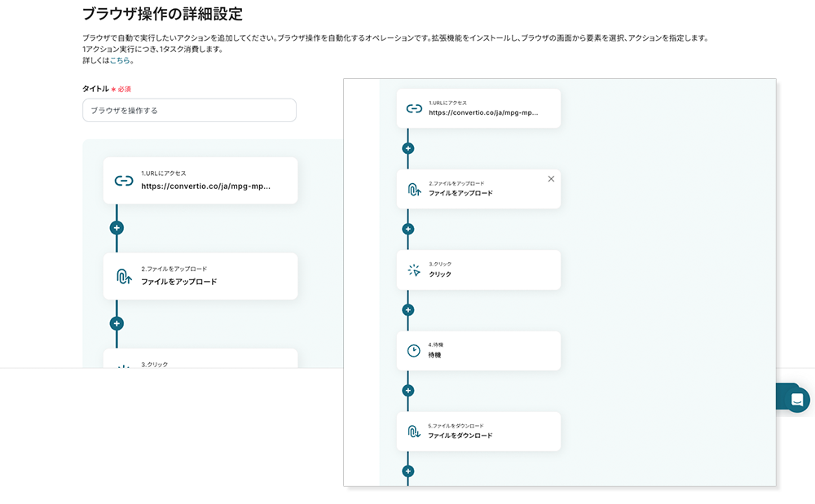815x504 pixels.
Task: Select overlay URL text https://convertio.co/ja/mpg-mp...
Action: click(483, 112)
